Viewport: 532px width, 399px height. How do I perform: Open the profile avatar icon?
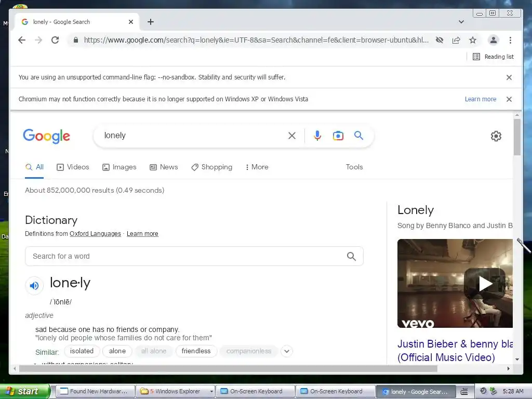494,40
